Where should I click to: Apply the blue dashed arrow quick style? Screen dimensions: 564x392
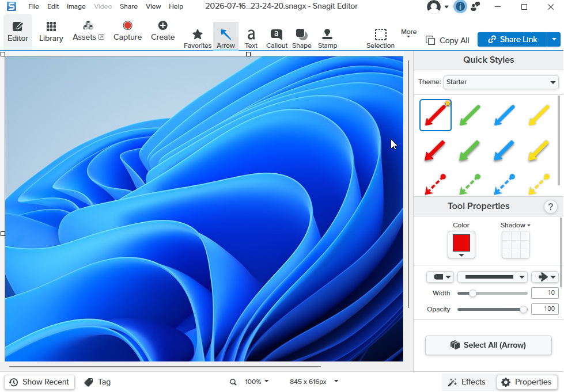tap(504, 184)
